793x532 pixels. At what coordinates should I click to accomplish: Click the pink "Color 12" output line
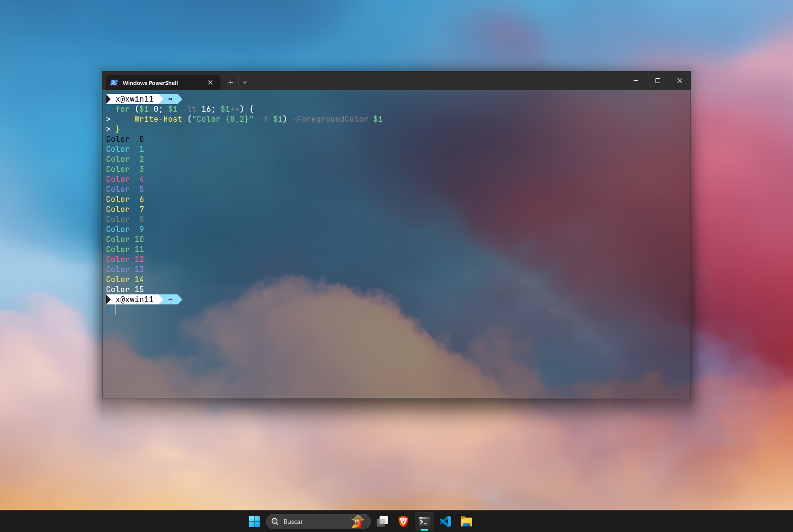click(125, 260)
